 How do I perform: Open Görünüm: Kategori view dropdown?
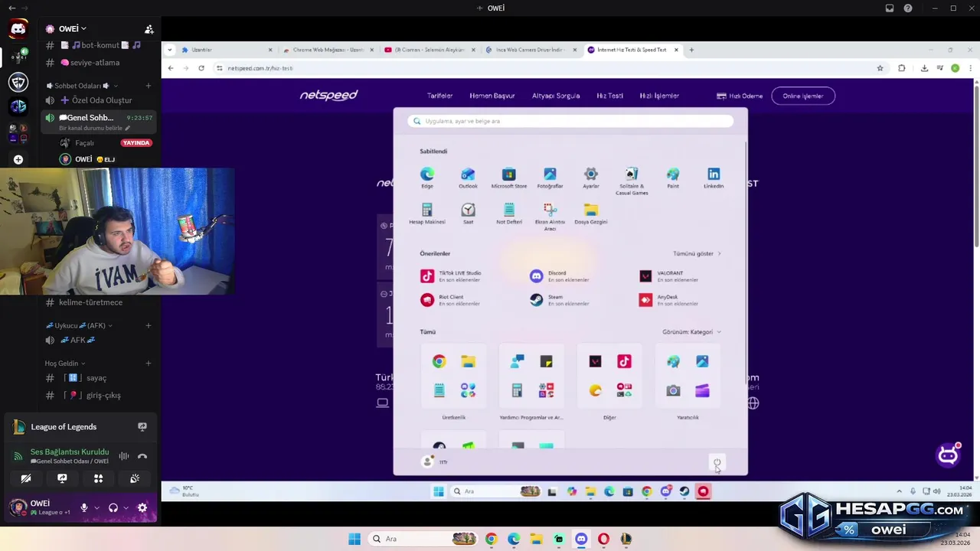[x=691, y=332]
